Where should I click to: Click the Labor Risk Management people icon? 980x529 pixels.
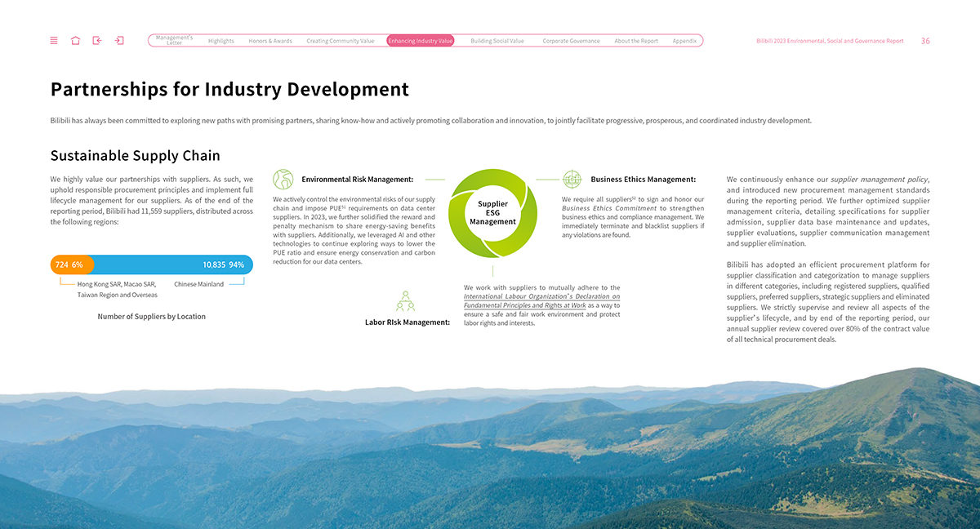click(405, 301)
